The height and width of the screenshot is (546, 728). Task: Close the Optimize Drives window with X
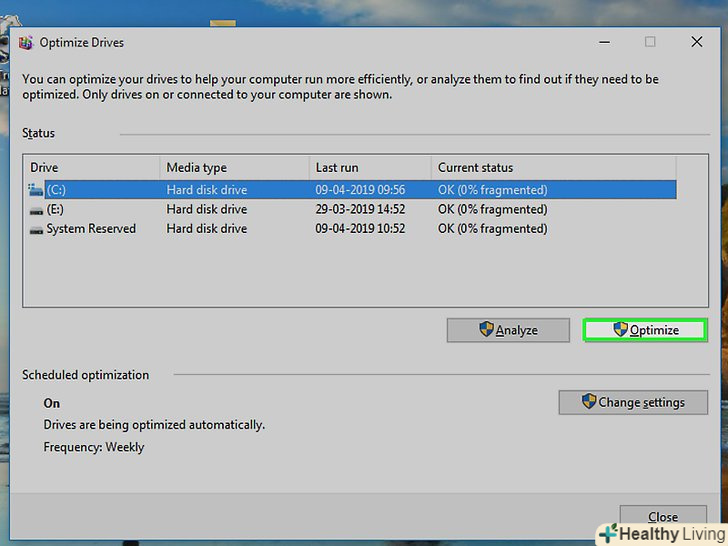point(696,42)
